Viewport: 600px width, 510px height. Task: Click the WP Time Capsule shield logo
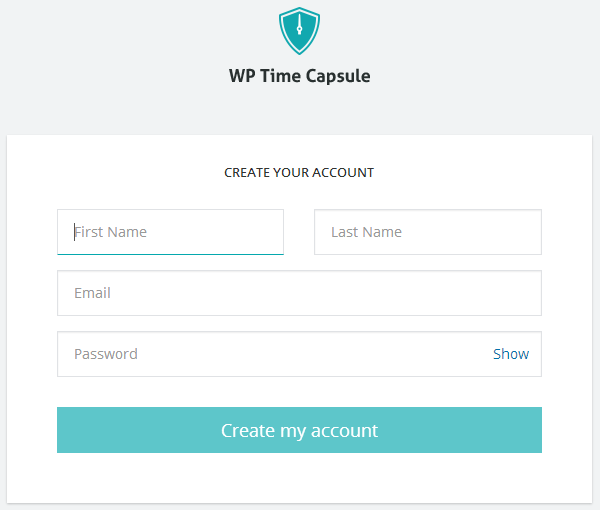(299, 31)
